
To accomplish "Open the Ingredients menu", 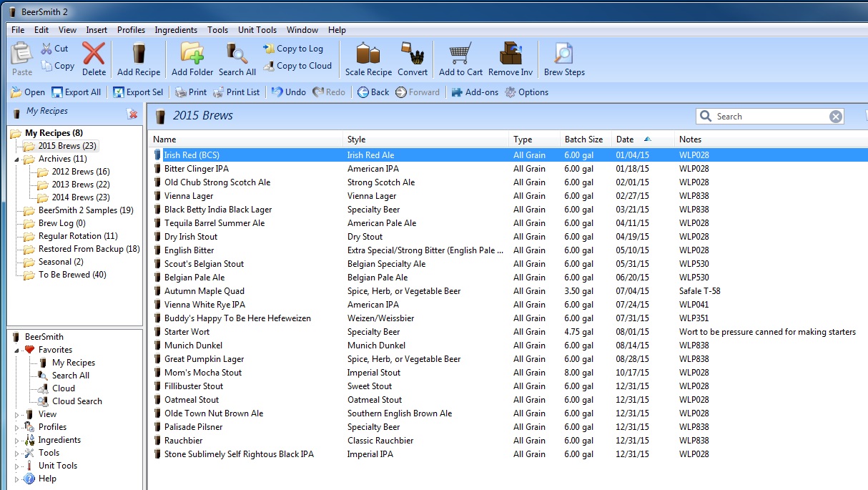I will tap(176, 30).
